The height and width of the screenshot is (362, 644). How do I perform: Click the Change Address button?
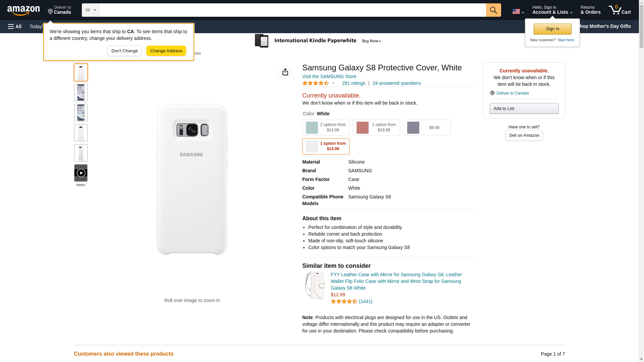(166, 51)
